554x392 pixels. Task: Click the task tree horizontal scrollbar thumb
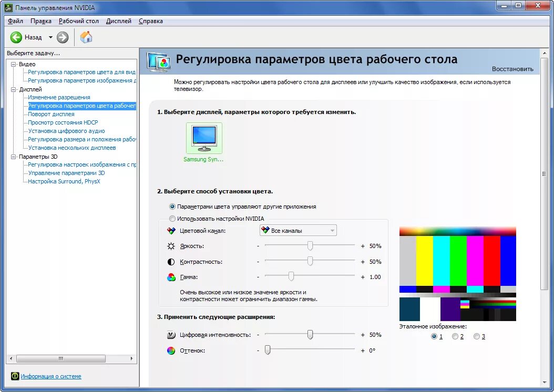click(61, 358)
